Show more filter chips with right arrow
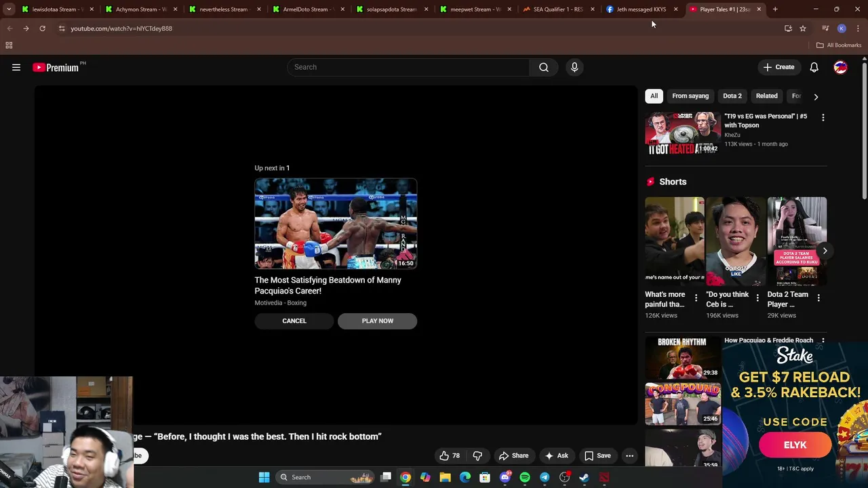The width and height of the screenshot is (868, 488). tap(816, 96)
